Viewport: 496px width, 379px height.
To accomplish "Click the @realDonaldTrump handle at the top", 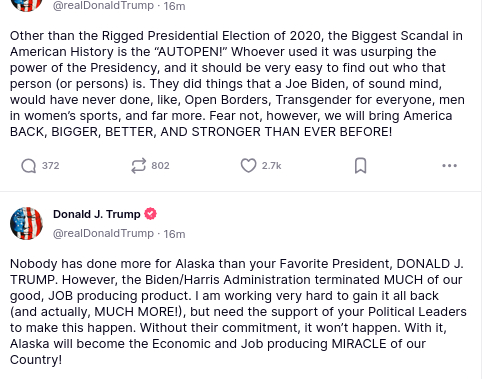I will tap(103, 5).
